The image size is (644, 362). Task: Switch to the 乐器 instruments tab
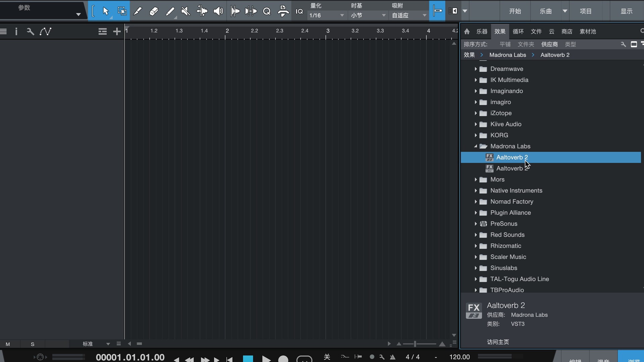click(482, 32)
